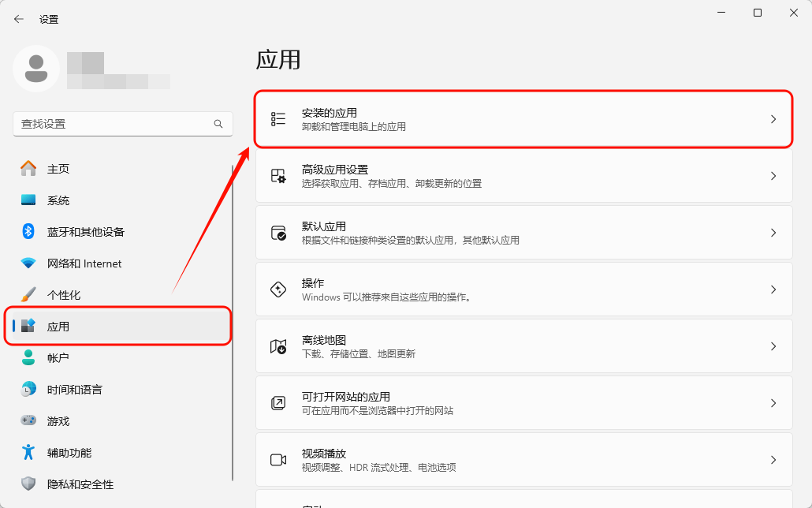The height and width of the screenshot is (508, 812).
Task: Click '可在应用而不是浏览器中打开的网站' description
Action: 378,410
